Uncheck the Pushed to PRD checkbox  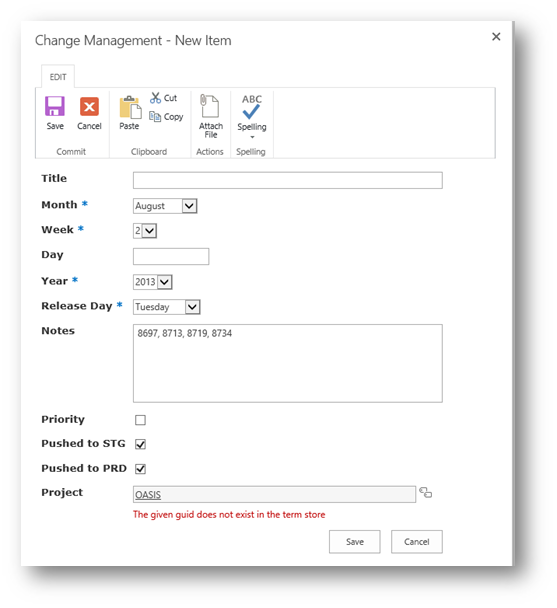(140, 469)
